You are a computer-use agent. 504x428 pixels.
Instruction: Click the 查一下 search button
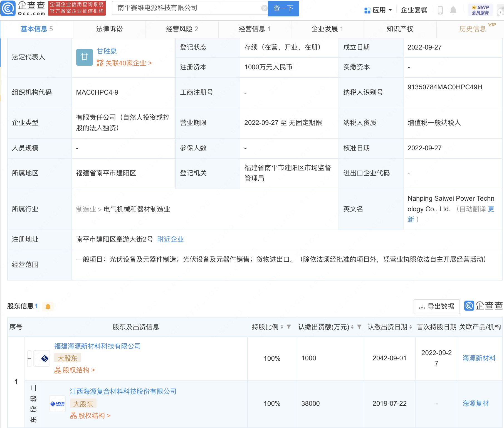coord(283,8)
